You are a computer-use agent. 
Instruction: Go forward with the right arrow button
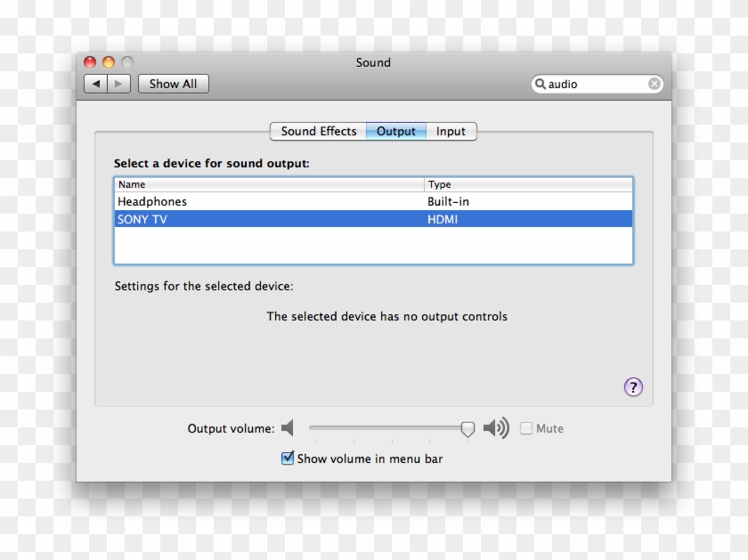(x=118, y=84)
